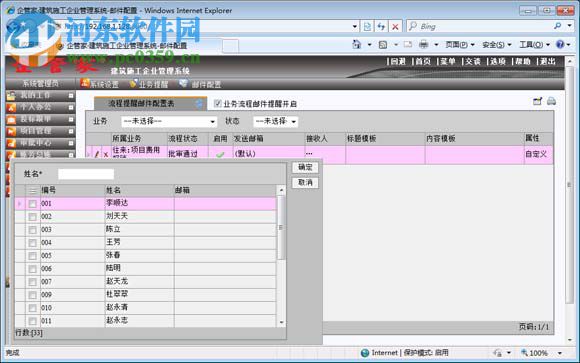The image size is (580, 363).
Task: Click the 接收人 ellipsis button
Action: (x=309, y=153)
